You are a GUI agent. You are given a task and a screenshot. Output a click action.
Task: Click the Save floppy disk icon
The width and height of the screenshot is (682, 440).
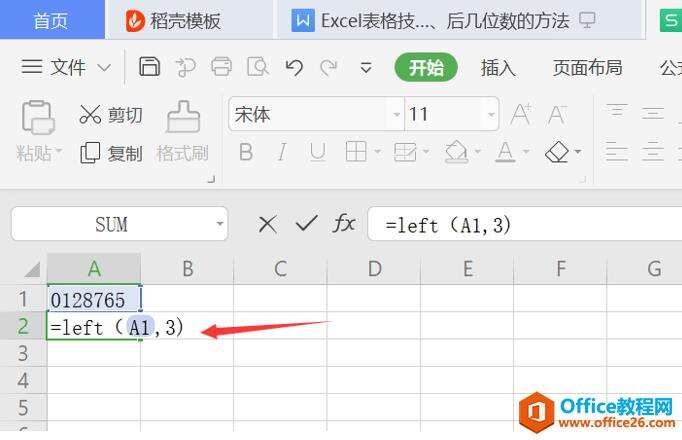click(x=149, y=67)
